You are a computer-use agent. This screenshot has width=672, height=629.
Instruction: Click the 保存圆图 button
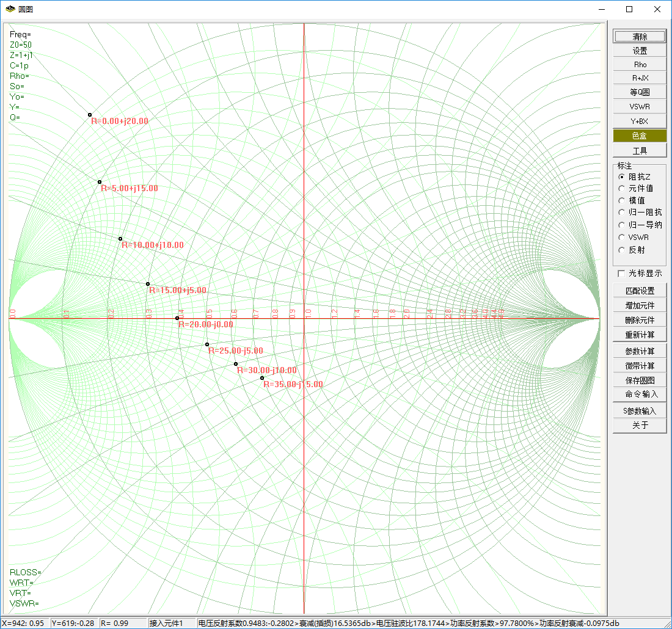pos(640,380)
